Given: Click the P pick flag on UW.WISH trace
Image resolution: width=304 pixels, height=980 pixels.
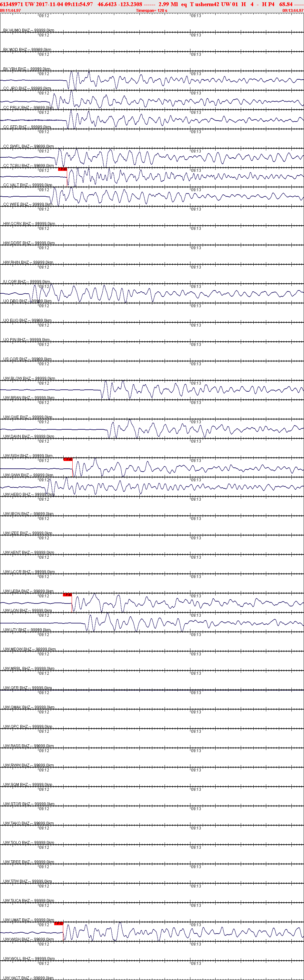Looking at the screenshot, I should tap(59, 923).
